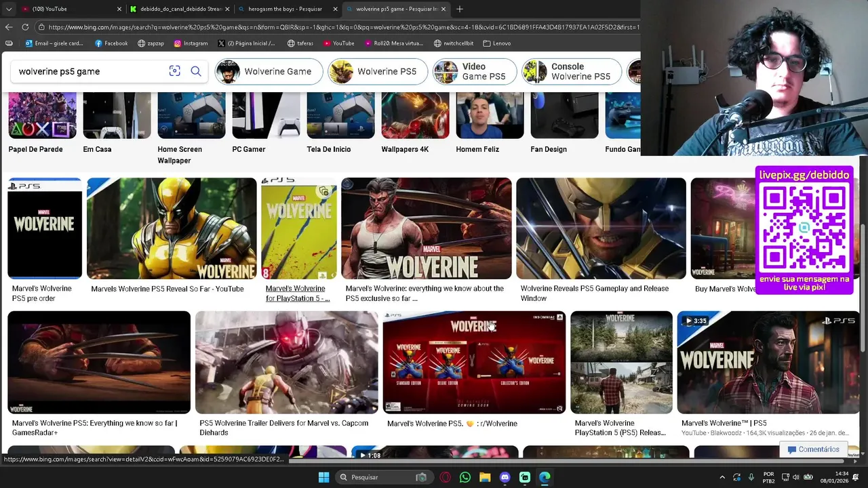Open the r/Wolverine editions image

click(x=474, y=363)
